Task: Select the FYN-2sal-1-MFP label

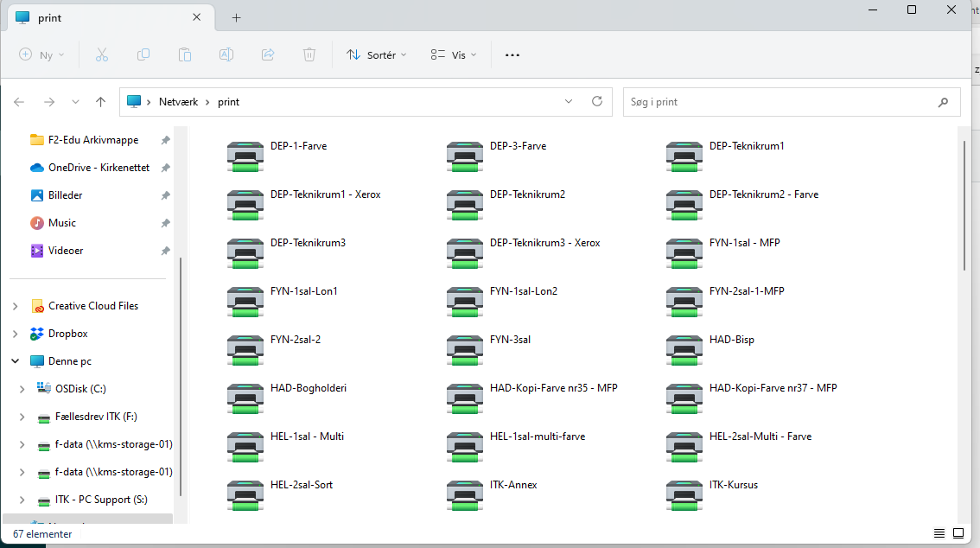Action: point(747,291)
